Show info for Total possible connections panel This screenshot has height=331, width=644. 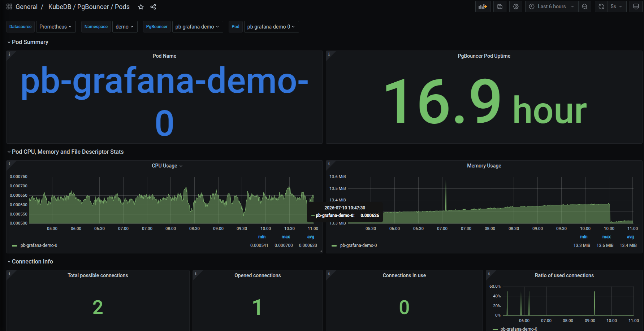[x=9, y=274]
